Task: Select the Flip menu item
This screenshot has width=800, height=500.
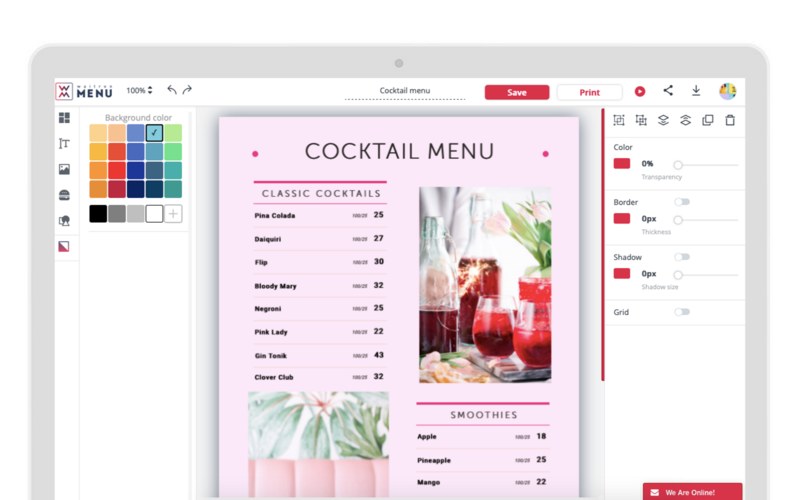Action: (x=320, y=262)
